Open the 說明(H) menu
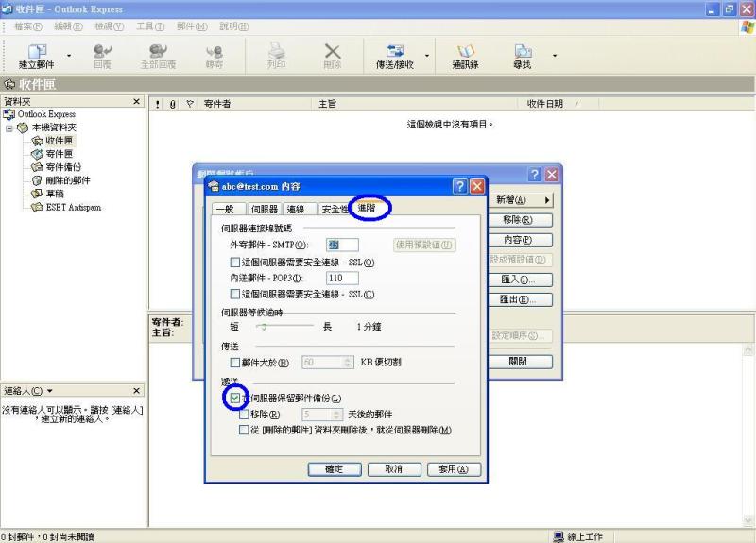 233,26
